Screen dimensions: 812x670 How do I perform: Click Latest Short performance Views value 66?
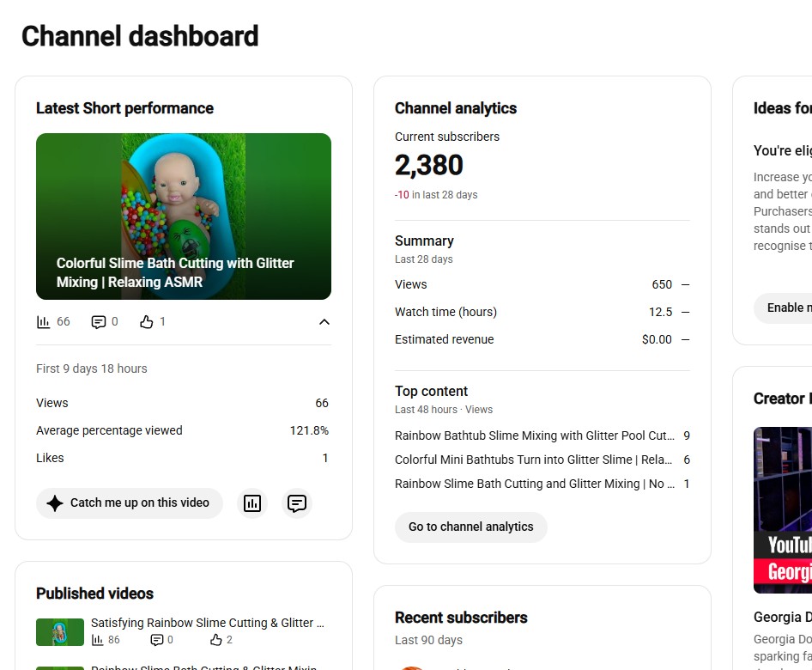point(322,403)
